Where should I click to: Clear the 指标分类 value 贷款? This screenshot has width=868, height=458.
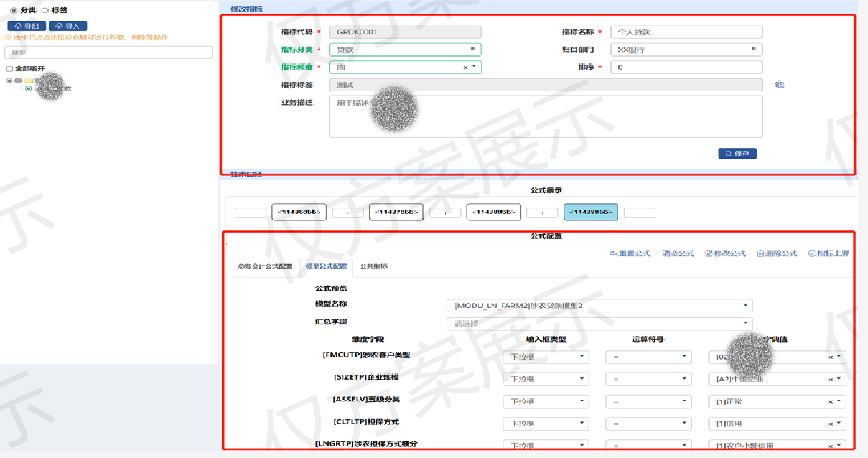click(x=472, y=49)
